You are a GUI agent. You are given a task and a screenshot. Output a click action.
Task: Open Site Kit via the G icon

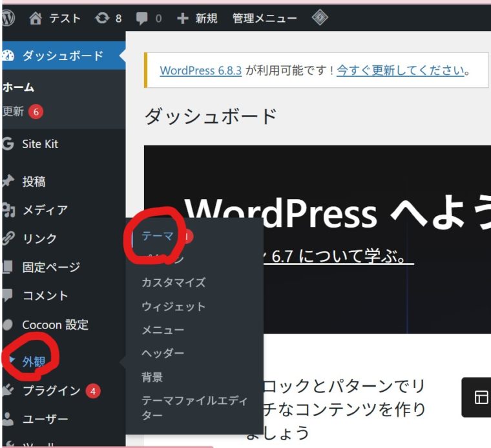pos(8,144)
